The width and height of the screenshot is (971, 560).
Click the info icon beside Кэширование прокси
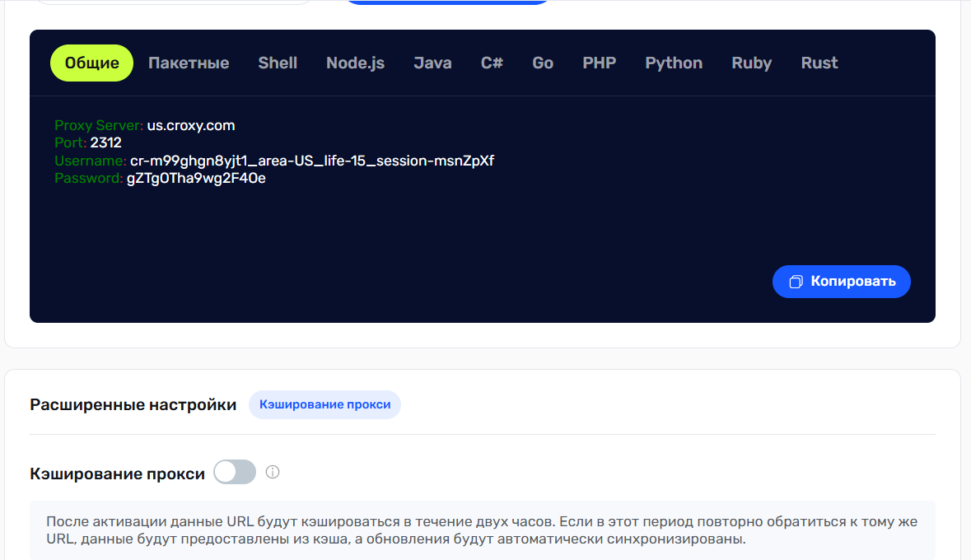click(273, 473)
